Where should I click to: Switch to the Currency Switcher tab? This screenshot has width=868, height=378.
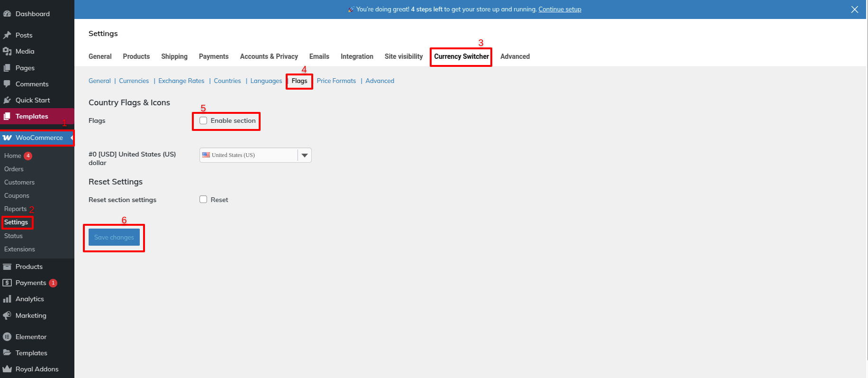coord(461,56)
